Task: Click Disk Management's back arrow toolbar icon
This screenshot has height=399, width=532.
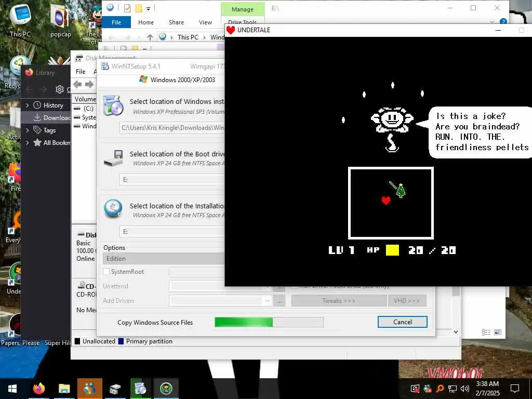Action: pos(77,84)
